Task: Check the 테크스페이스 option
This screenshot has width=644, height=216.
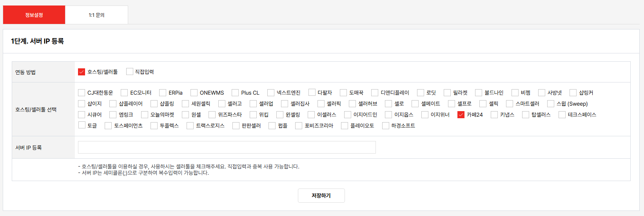Action: 562,115
